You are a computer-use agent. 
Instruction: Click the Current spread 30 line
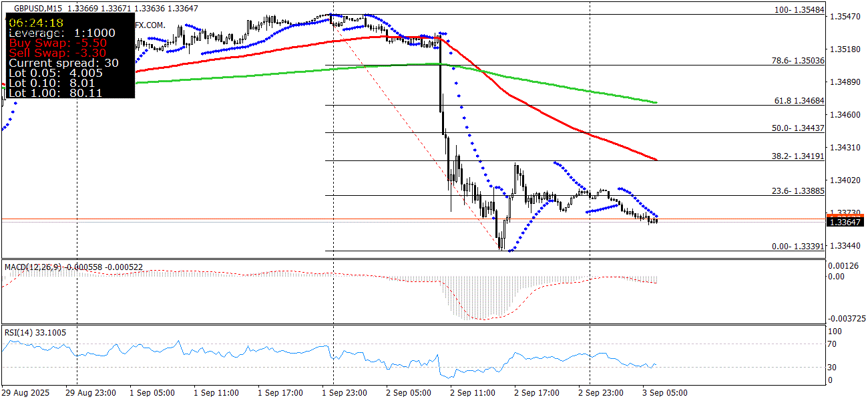point(63,63)
